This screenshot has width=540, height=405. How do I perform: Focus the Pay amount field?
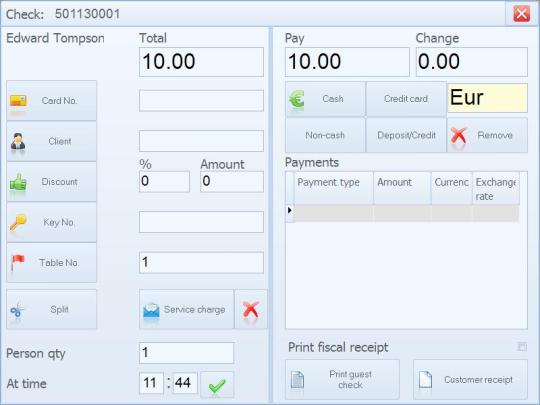[x=347, y=62]
